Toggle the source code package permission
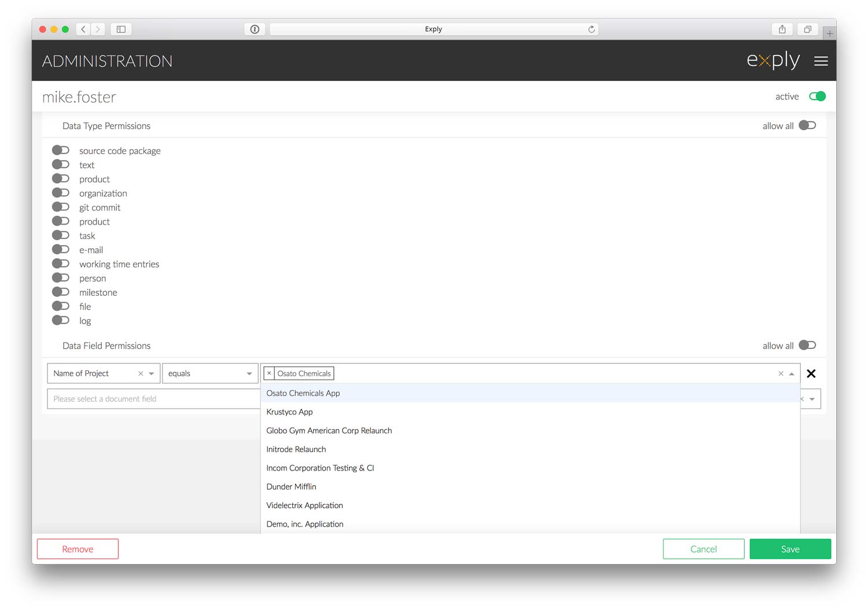The width and height of the screenshot is (868, 610). [x=61, y=150]
